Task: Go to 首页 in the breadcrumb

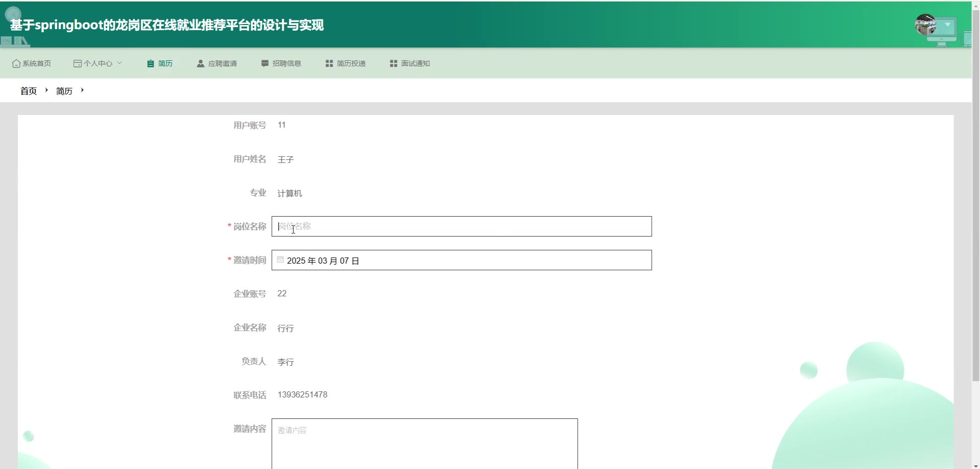Action: (29, 91)
